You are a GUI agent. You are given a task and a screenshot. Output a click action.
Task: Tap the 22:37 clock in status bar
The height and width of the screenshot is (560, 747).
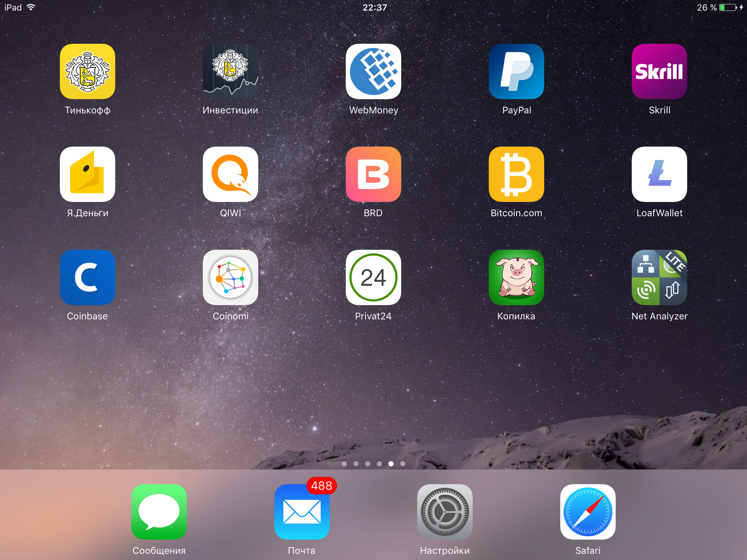point(375,7)
